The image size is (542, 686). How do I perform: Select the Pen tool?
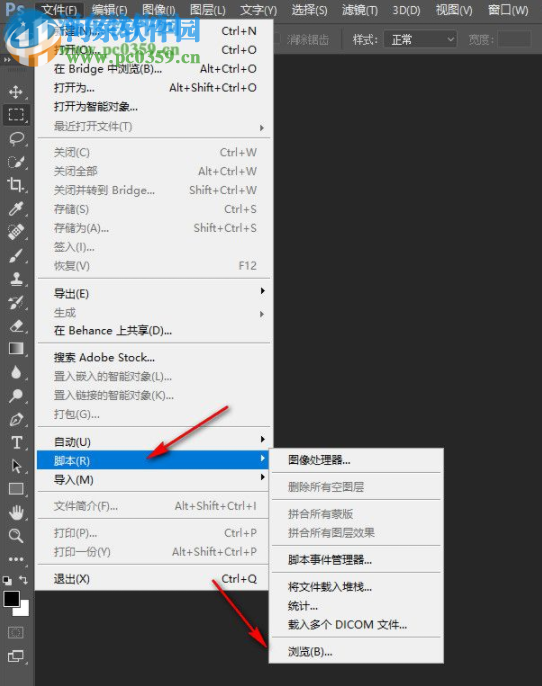point(16,420)
